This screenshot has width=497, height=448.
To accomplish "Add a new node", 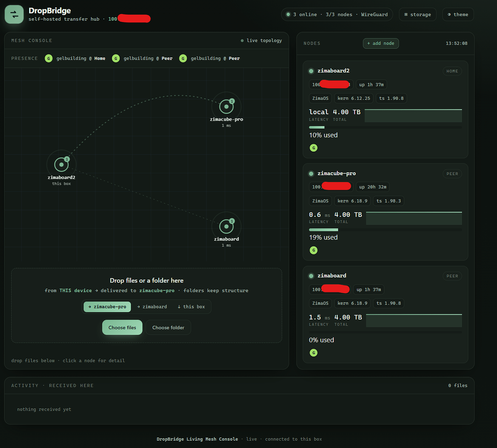I will pyautogui.click(x=381, y=43).
